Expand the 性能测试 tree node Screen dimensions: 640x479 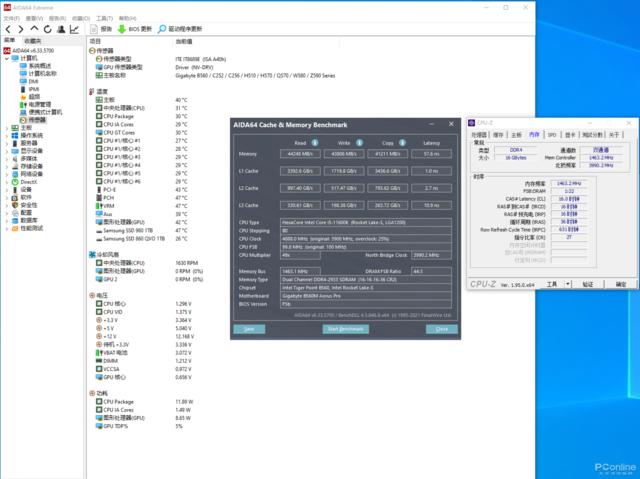coord(7,228)
